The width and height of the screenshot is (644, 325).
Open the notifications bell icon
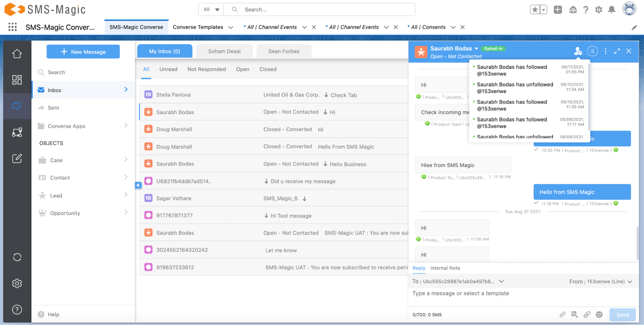pyautogui.click(x=611, y=10)
